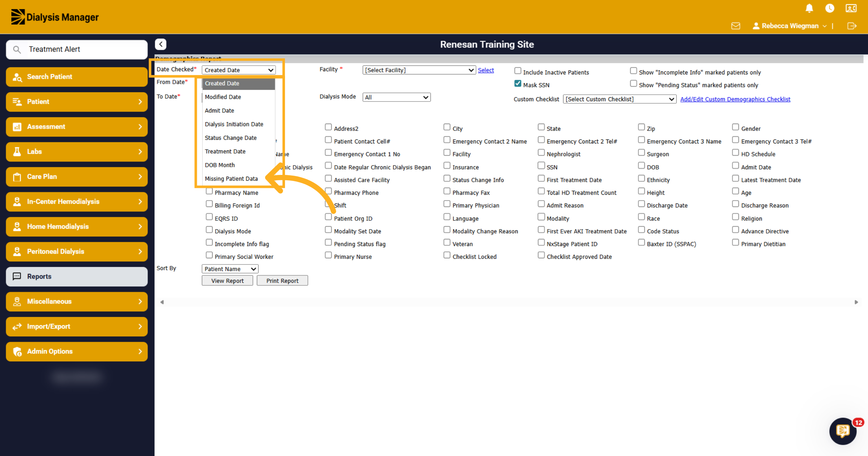This screenshot has width=868, height=456.
Task: Click the Print Report button
Action: click(x=282, y=281)
